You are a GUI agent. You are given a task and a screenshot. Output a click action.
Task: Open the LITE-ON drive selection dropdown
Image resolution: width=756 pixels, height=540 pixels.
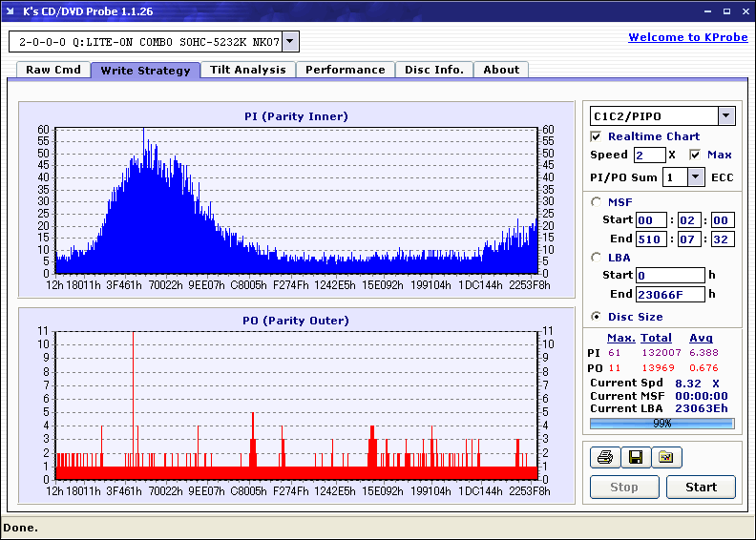tap(291, 42)
